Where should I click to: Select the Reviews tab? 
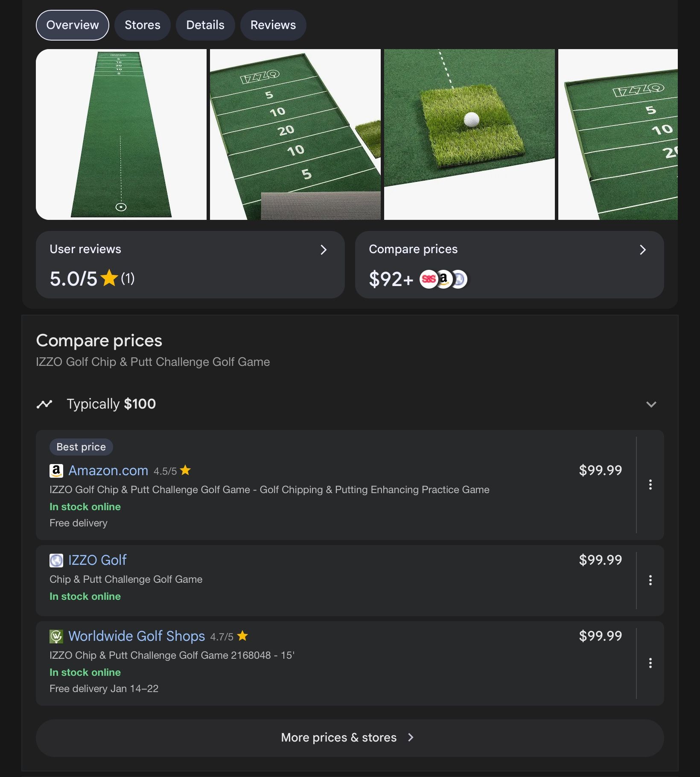pos(273,25)
